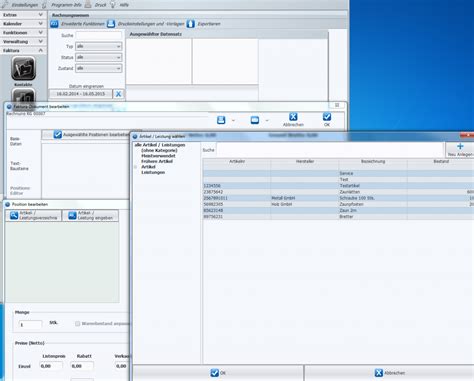Open Druckeinstellungen und -Vorlagen printer icon
This screenshot has width=474, height=381.
111,24
